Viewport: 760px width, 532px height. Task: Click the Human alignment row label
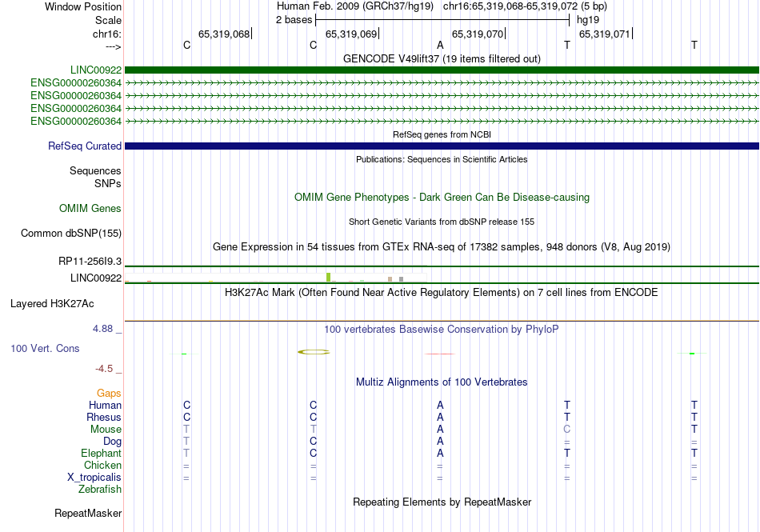(x=105, y=405)
